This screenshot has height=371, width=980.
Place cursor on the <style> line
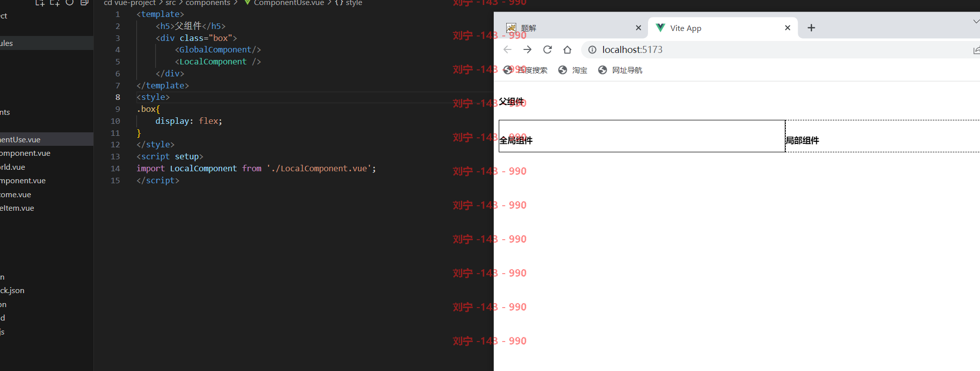pos(153,97)
